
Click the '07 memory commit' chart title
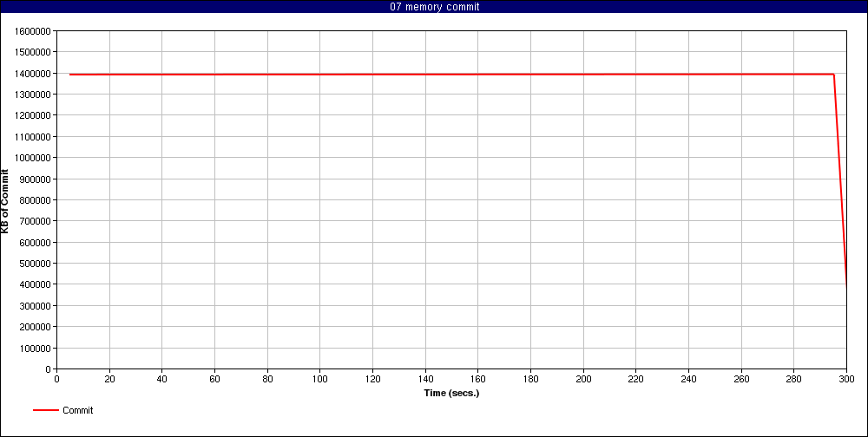click(434, 7)
